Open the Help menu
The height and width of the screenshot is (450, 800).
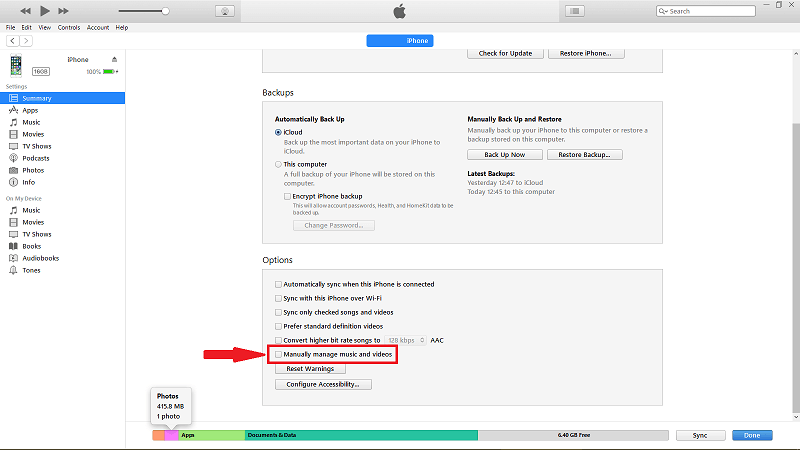pos(121,28)
